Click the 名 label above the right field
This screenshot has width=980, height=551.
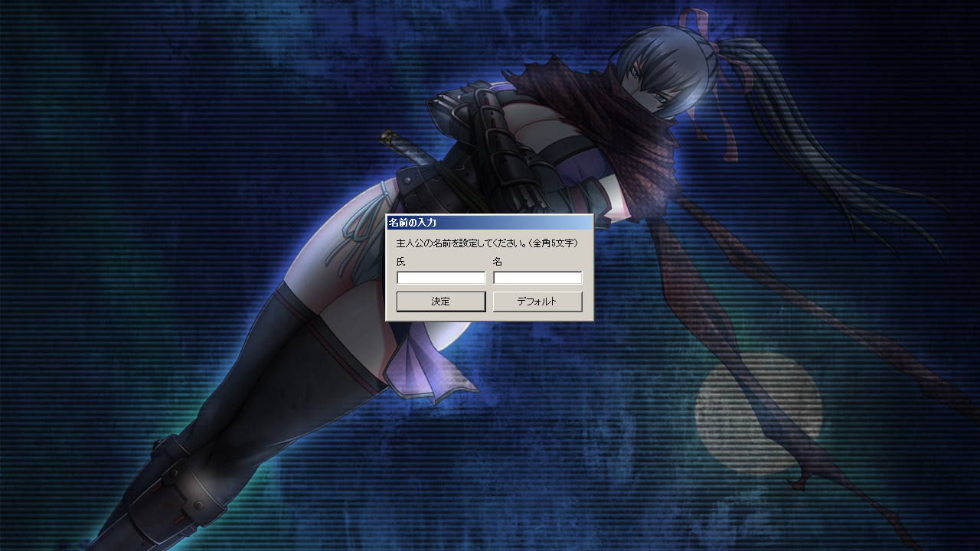pyautogui.click(x=498, y=262)
